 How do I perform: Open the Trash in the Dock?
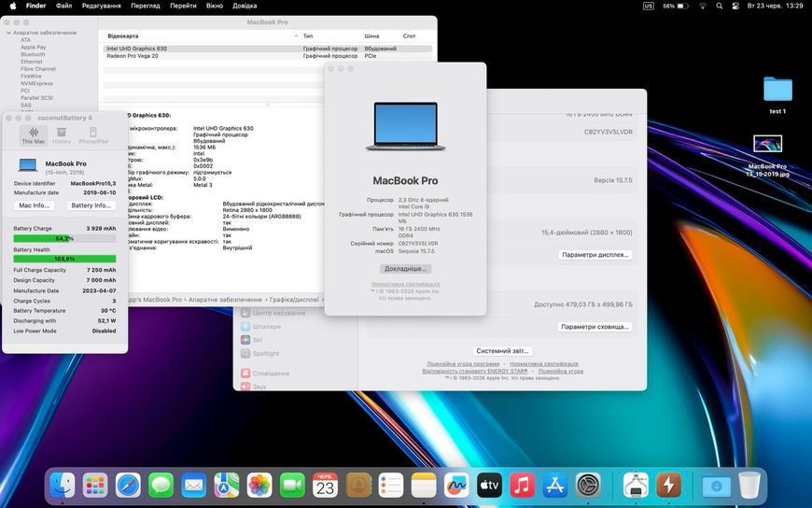pyautogui.click(x=749, y=486)
